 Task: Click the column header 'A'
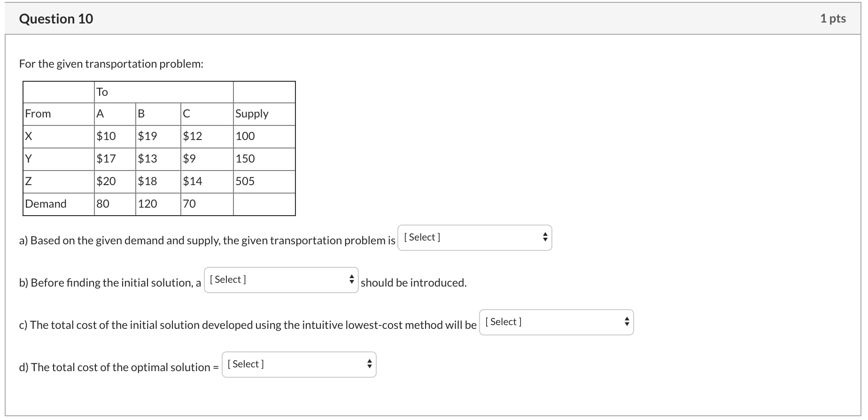pos(100,114)
